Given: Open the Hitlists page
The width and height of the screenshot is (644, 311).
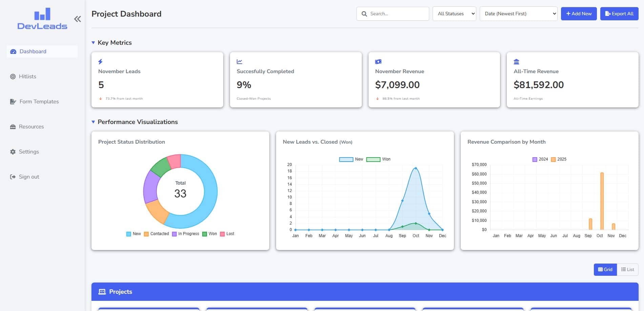Looking at the screenshot, I should [x=42, y=77].
